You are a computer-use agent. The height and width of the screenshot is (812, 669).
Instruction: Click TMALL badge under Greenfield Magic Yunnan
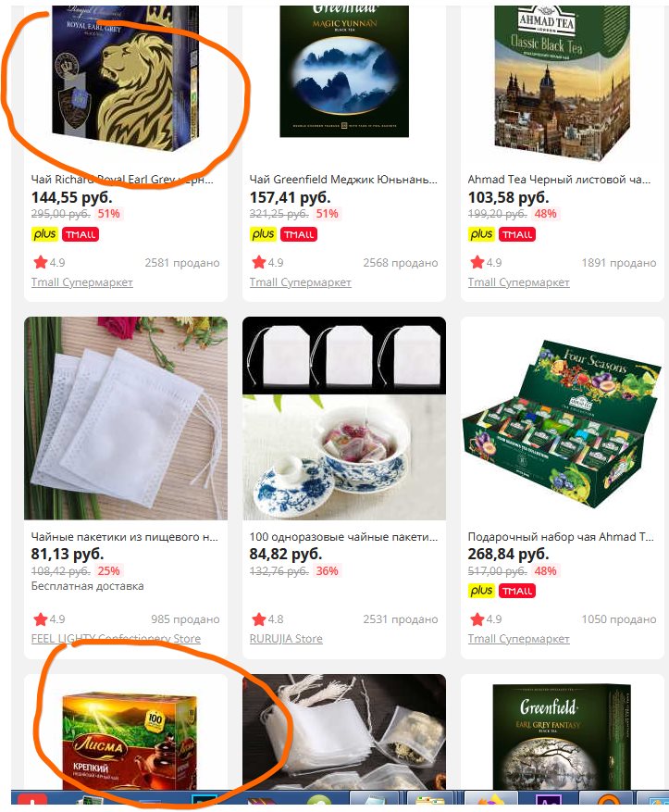[299, 234]
